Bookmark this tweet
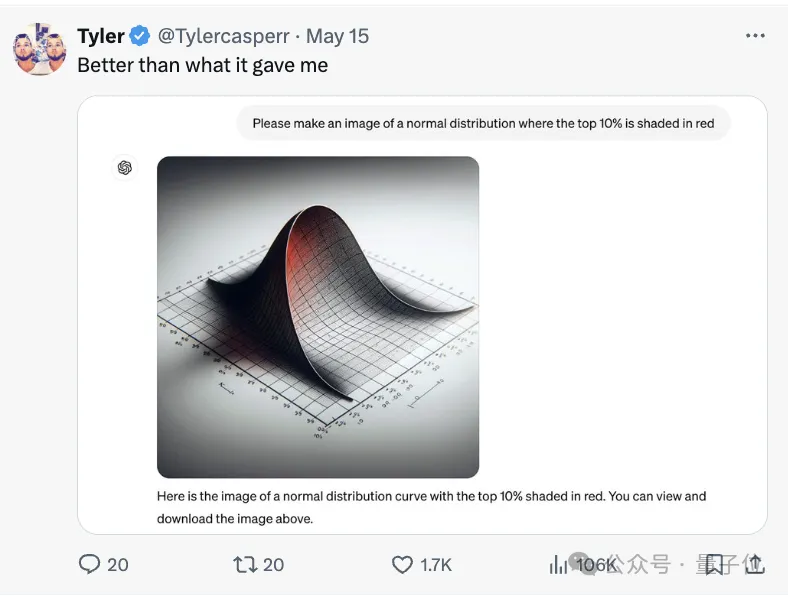The image size is (788, 596). click(x=713, y=564)
